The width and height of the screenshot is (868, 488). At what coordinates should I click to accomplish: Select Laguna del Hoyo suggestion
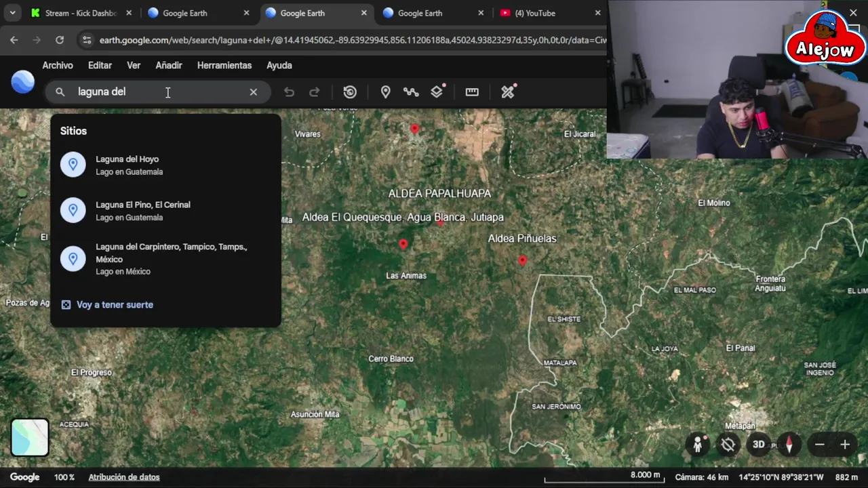165,165
